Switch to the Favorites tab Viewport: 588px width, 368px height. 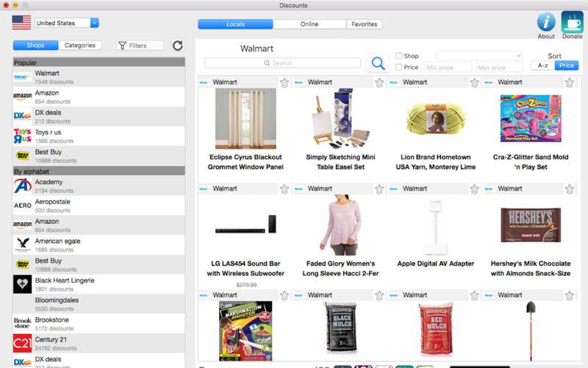[x=364, y=24]
